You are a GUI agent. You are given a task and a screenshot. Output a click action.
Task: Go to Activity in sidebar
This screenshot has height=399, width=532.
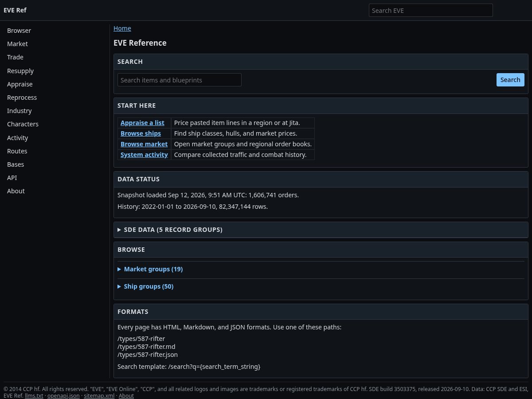pyautogui.click(x=17, y=138)
